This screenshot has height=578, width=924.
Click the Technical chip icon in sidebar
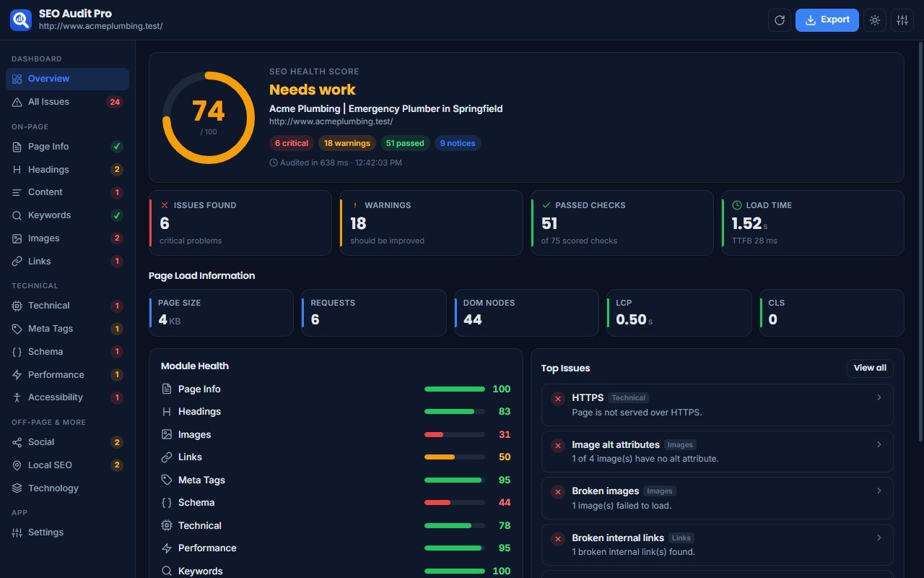tap(17, 306)
